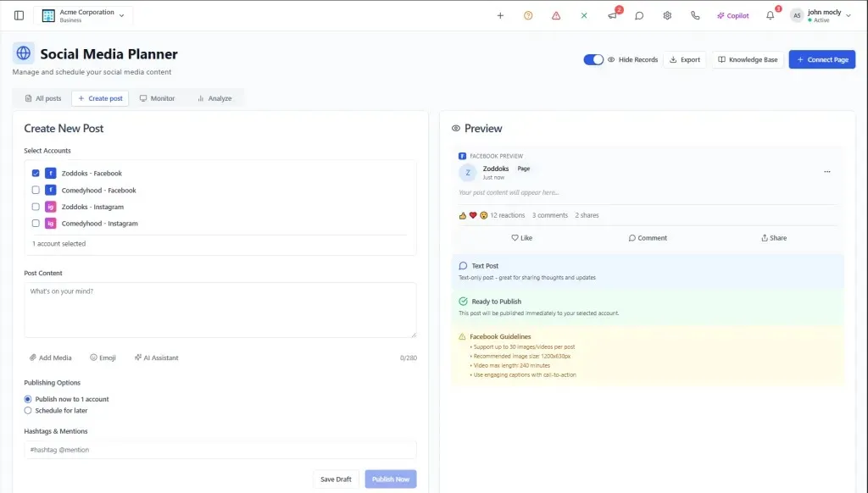The height and width of the screenshot is (493, 868).
Task: Open the phone call icon
Action: click(x=695, y=15)
